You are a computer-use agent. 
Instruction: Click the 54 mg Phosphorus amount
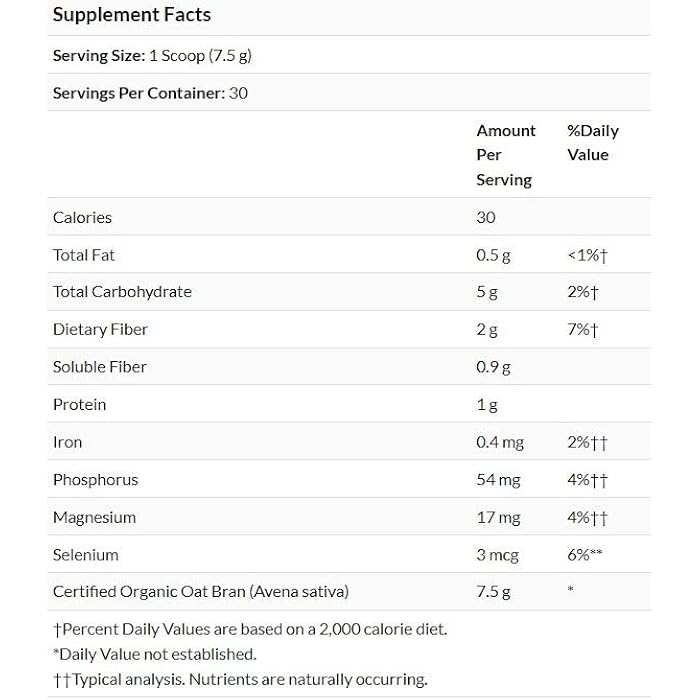point(498,480)
